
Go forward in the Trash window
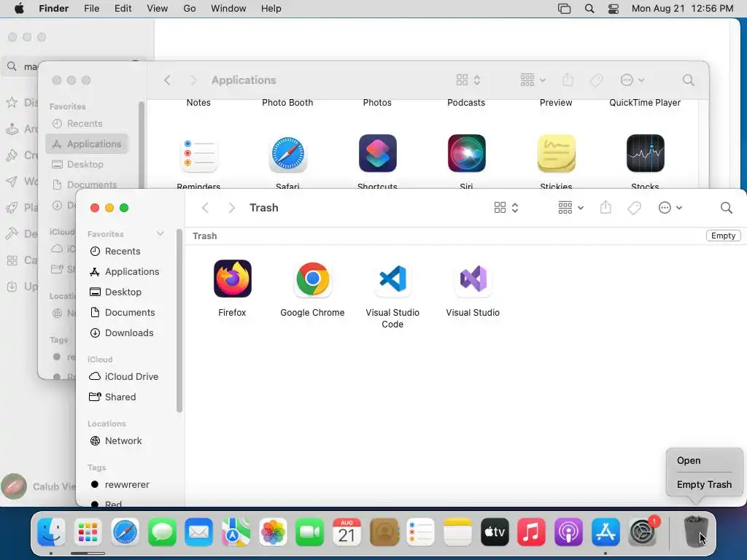tap(231, 208)
